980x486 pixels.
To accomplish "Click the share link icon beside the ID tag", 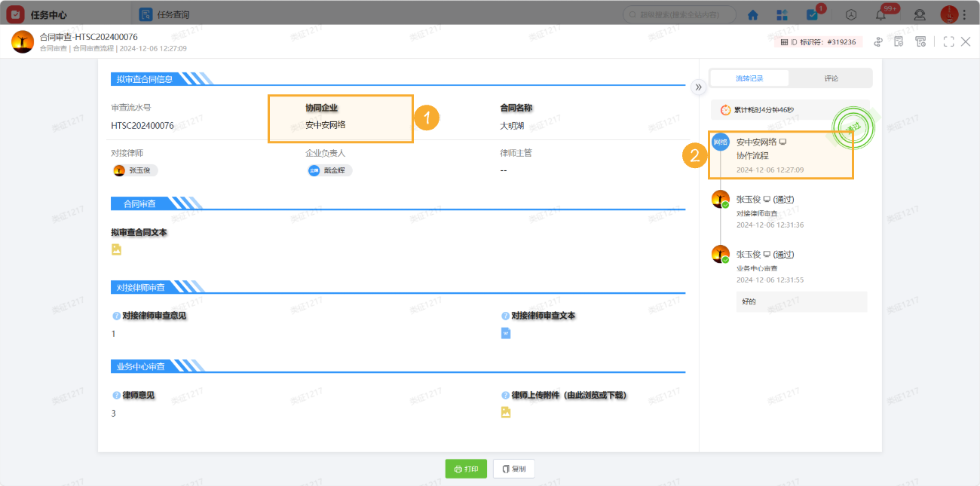I will point(877,41).
